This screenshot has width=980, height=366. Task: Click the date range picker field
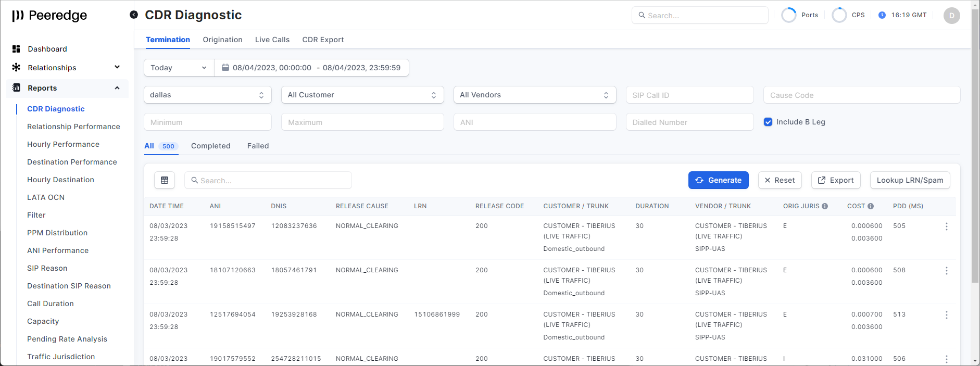[x=311, y=68]
